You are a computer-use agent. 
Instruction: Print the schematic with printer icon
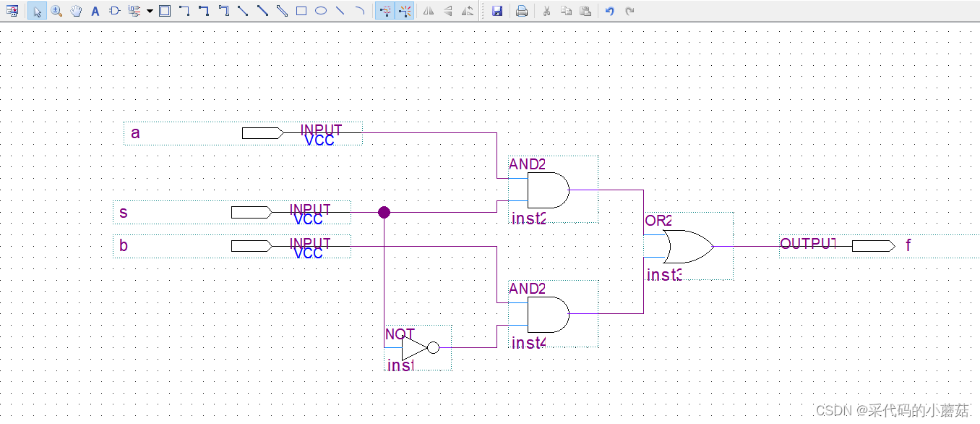click(522, 11)
